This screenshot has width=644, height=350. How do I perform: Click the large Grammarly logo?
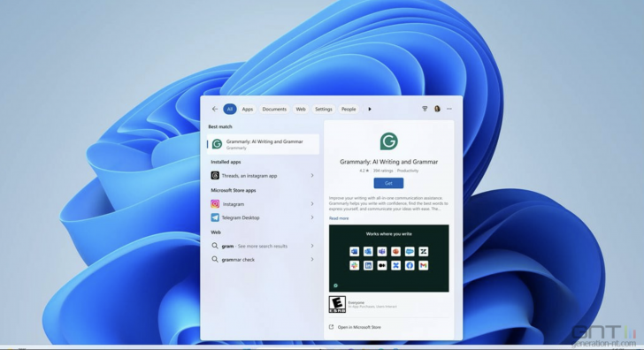pyautogui.click(x=388, y=141)
